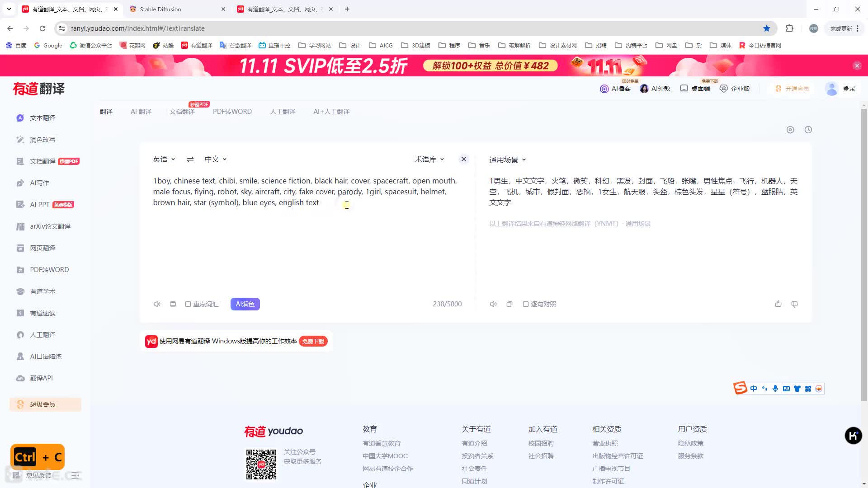Open AI写作 in the sidebar

pyautogui.click(x=39, y=183)
